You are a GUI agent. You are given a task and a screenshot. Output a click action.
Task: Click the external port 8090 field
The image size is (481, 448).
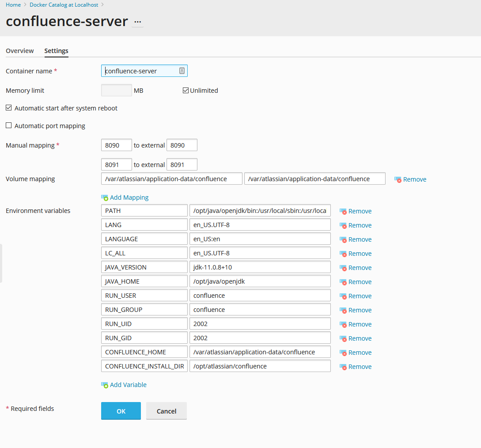click(182, 145)
